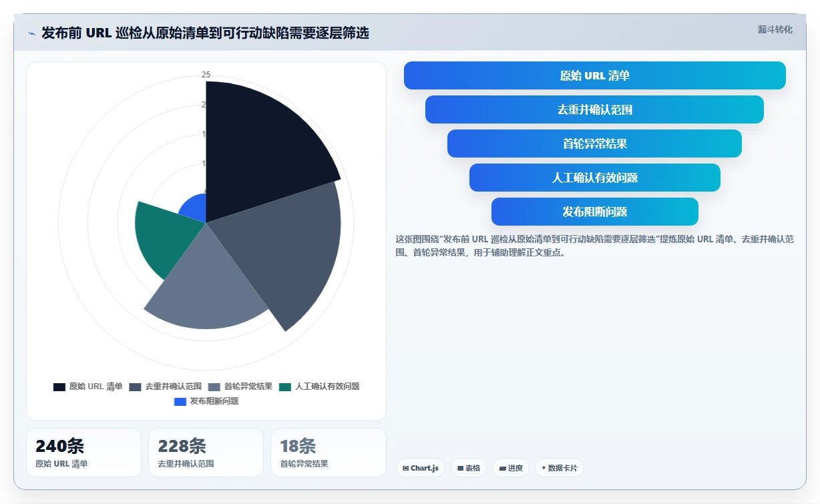Click the small blue polar chart segment

tap(195, 210)
